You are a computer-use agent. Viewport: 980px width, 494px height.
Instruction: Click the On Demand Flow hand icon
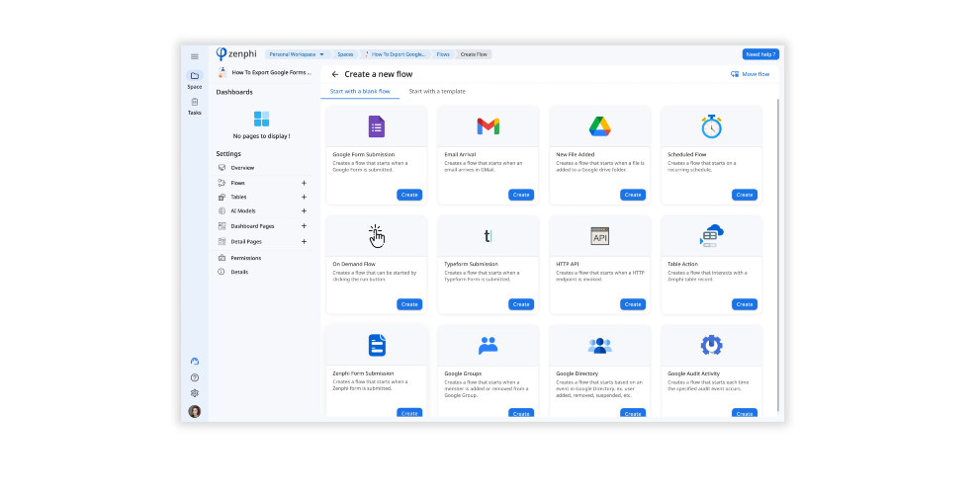[x=376, y=236]
